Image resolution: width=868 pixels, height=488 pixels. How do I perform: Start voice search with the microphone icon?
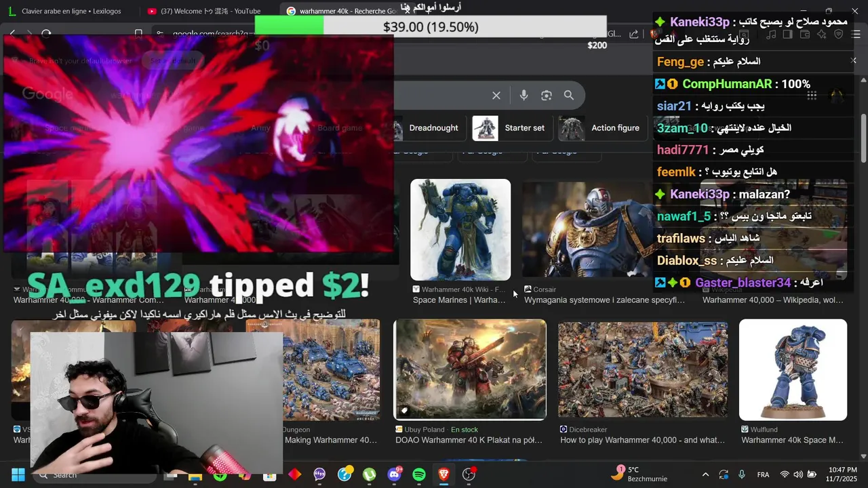point(524,96)
